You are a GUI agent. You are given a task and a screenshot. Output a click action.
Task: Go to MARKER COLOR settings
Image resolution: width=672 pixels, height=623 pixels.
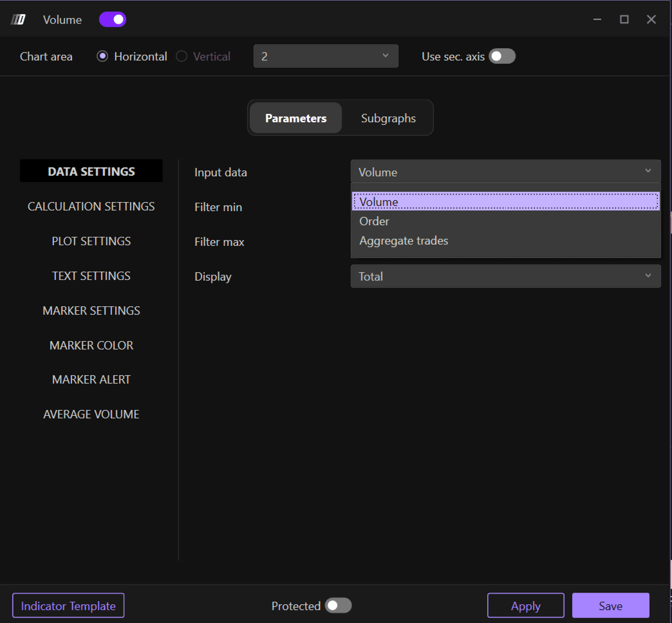[x=91, y=345]
